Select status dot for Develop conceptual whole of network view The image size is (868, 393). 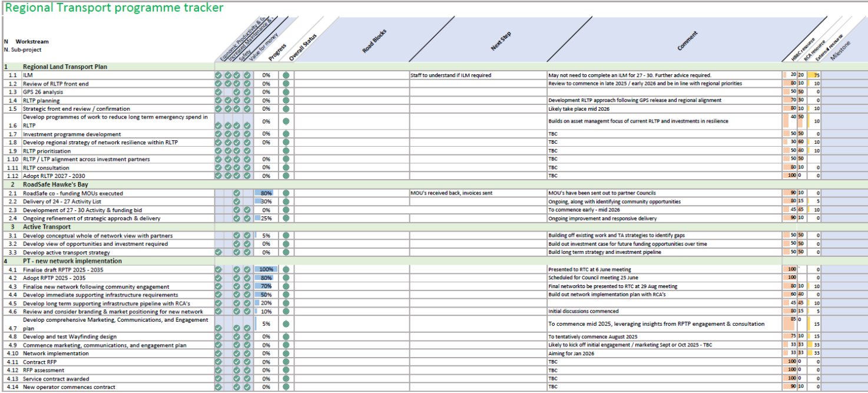coord(286,236)
